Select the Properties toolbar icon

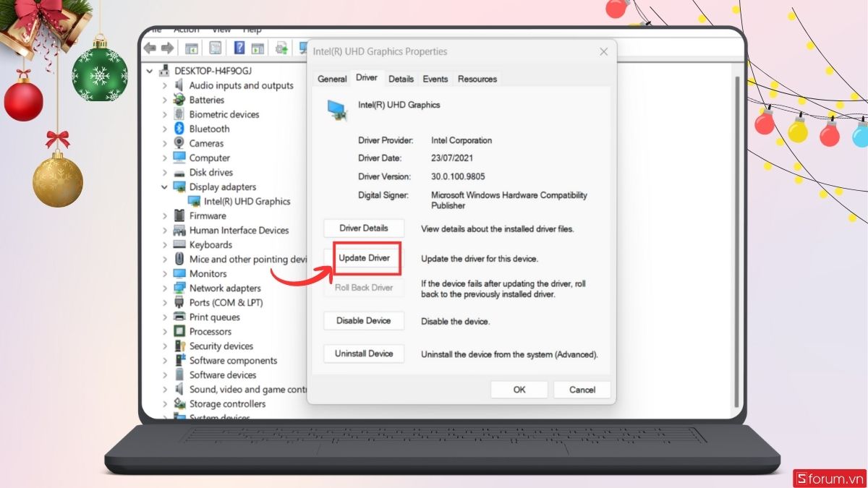click(216, 48)
